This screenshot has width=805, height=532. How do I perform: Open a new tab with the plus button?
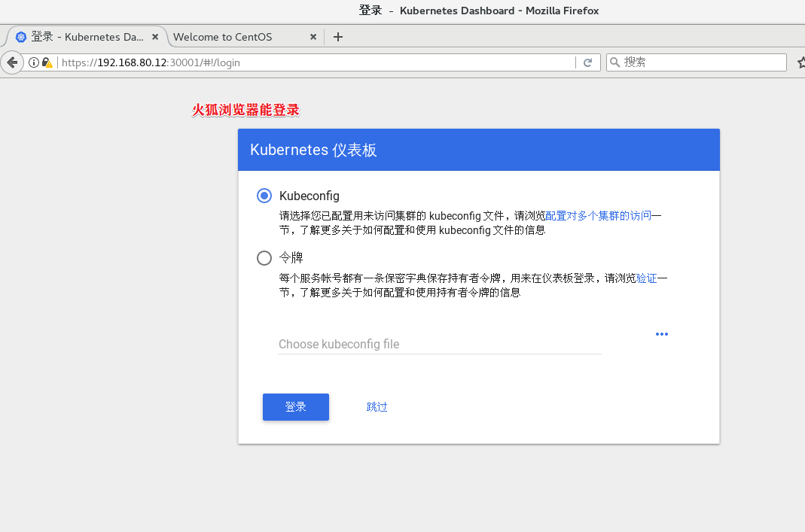(338, 37)
